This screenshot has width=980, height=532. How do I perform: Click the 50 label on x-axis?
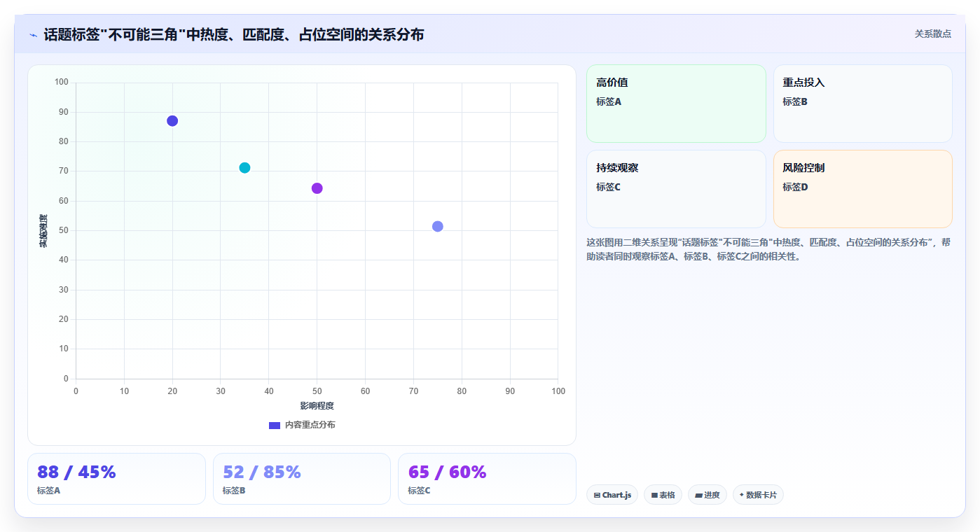click(317, 391)
